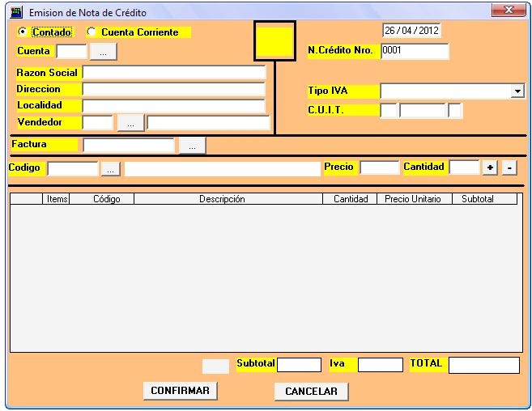Click the application icon in title bar
Screen dimensions: 532x411
15,12
